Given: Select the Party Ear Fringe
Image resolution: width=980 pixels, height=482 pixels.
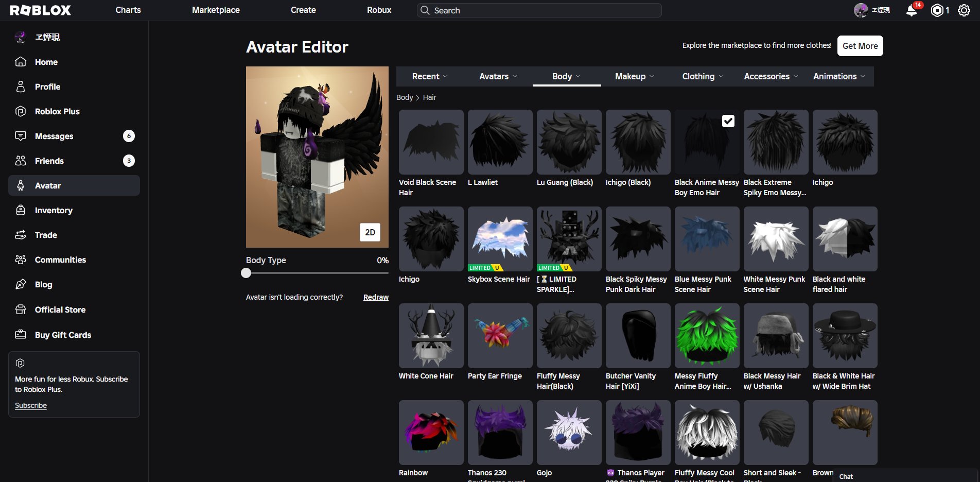Looking at the screenshot, I should coord(500,336).
